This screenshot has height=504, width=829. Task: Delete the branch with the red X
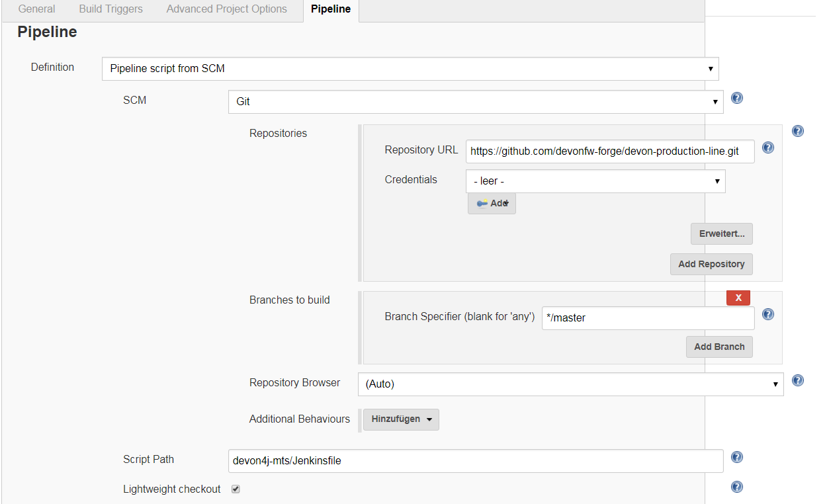coord(738,298)
